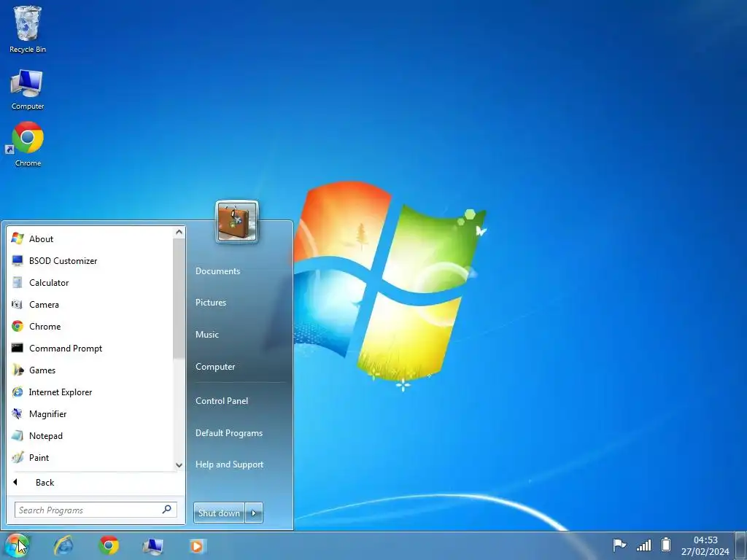
Task: Click the Chrome icon in programs list
Action: (18, 326)
